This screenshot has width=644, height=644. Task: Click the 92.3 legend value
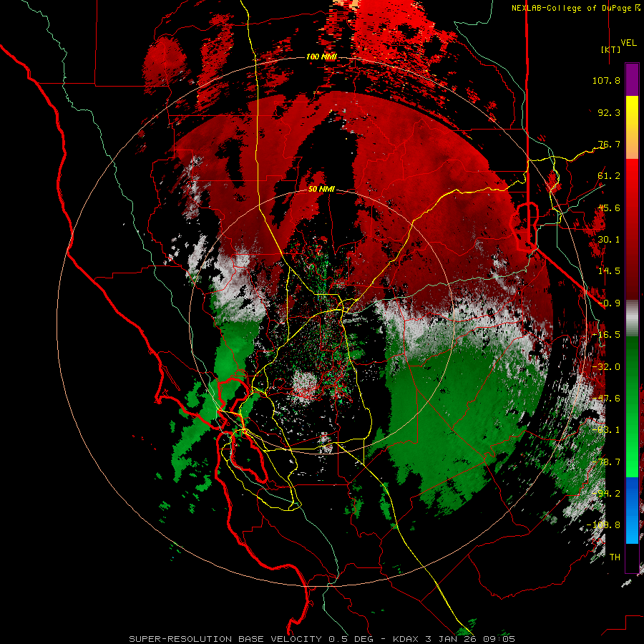[x=609, y=112]
